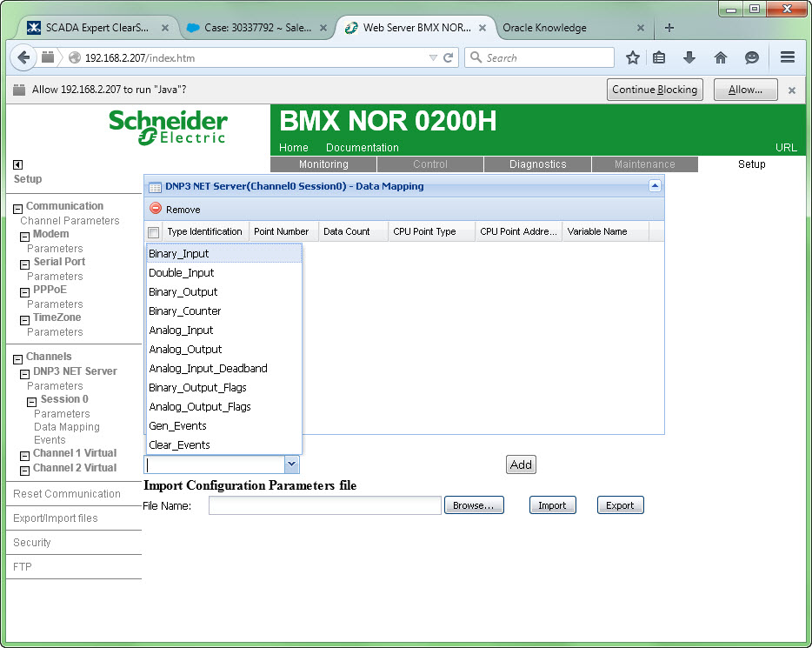
Task: Tick the select-all checkbox in table header
Action: pyautogui.click(x=153, y=232)
